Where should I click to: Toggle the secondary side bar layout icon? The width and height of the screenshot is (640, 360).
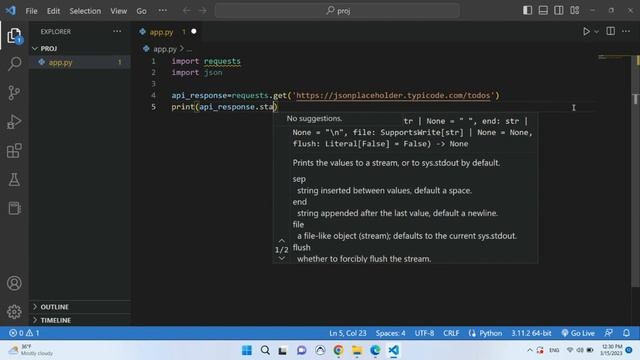pyautogui.click(x=559, y=10)
